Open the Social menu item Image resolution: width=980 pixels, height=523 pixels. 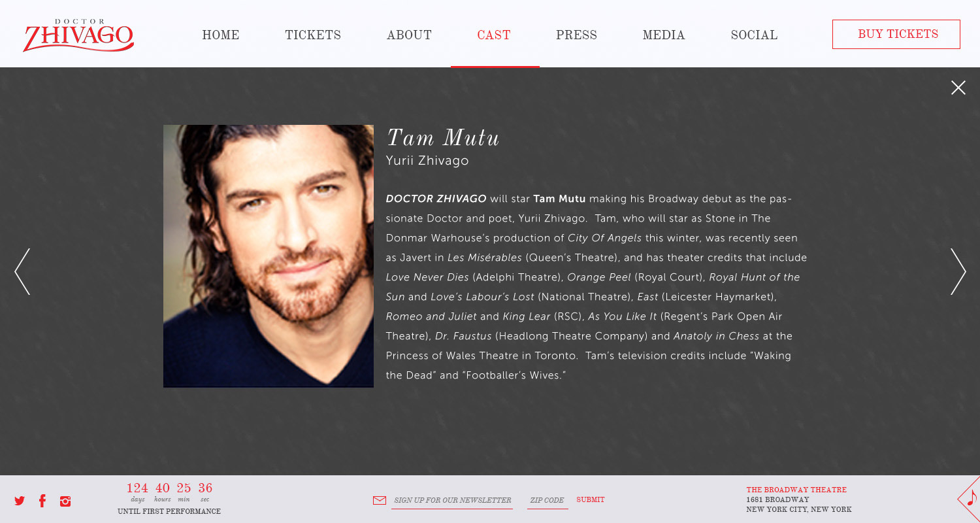click(754, 35)
